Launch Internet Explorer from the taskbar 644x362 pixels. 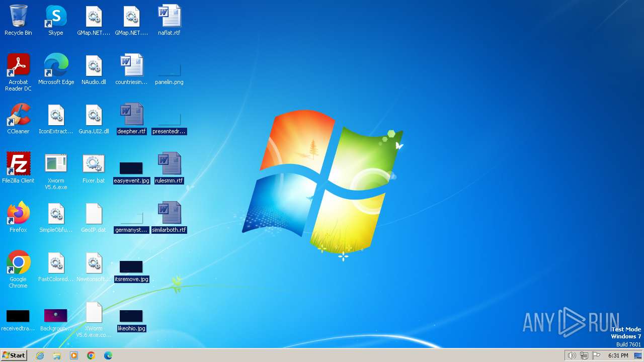tap(40, 355)
